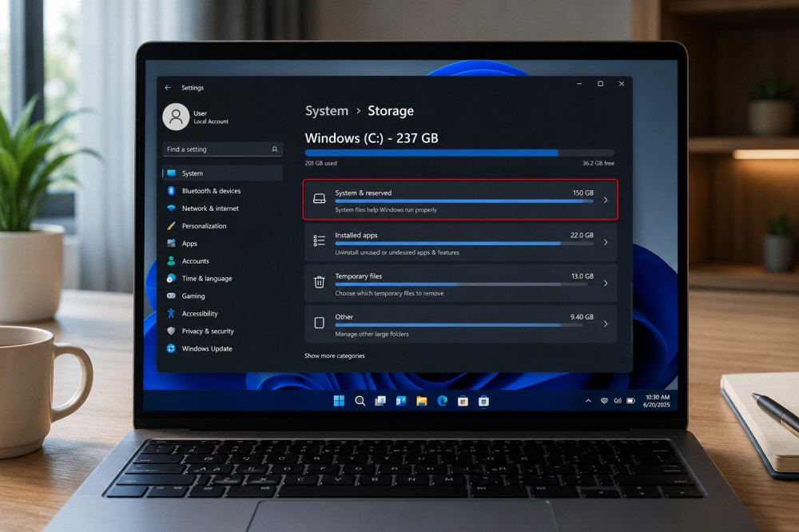Click the Windows Update sync icon
Image resolution: width=799 pixels, height=532 pixels.
pyautogui.click(x=171, y=348)
